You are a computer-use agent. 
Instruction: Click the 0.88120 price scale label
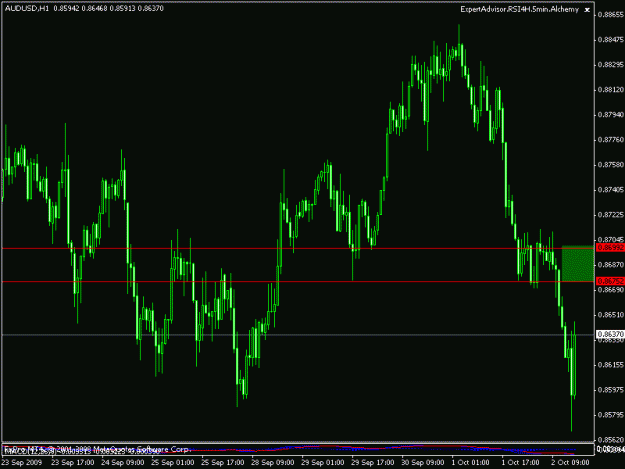pos(611,90)
